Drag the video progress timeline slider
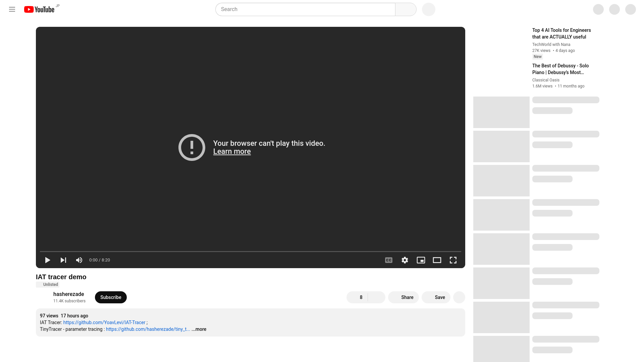Screen dimensions: 644x362 click(x=250, y=251)
